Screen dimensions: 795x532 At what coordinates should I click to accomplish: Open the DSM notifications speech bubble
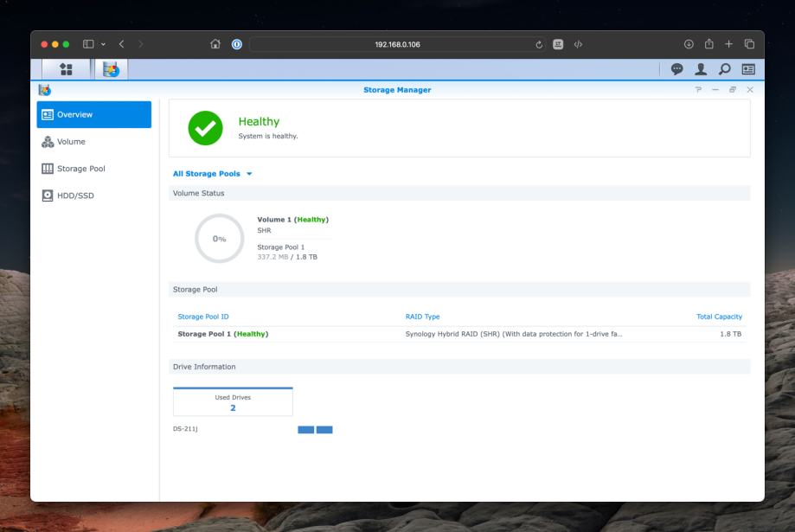point(677,70)
